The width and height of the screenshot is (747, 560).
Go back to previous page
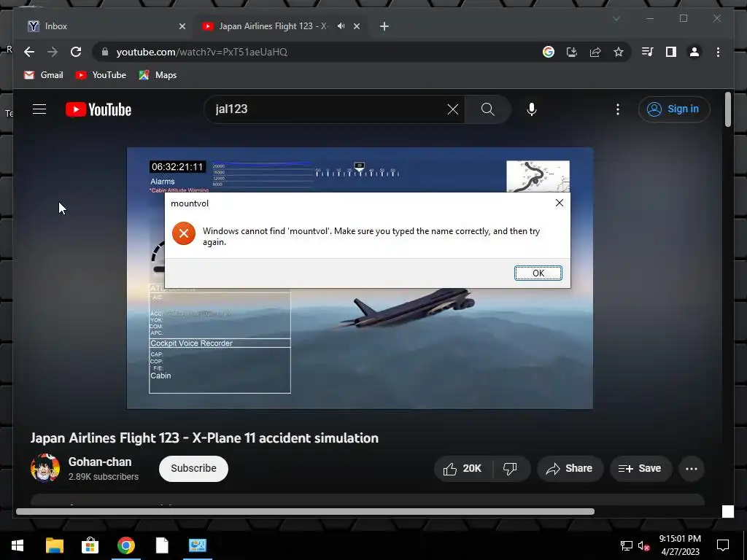[x=29, y=52]
